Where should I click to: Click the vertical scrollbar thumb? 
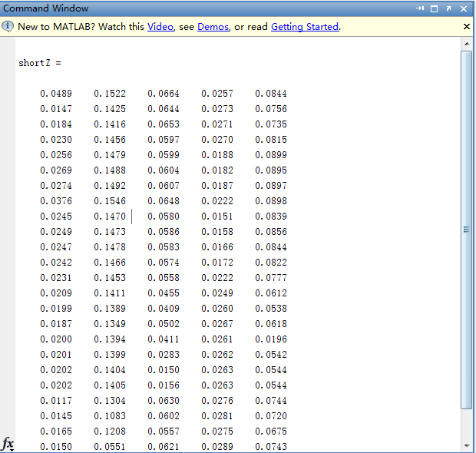click(466, 230)
